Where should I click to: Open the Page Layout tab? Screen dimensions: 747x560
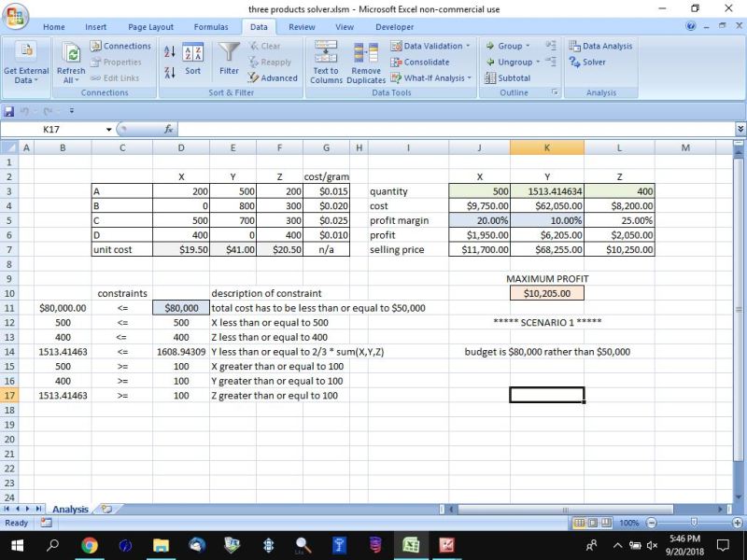coord(150,27)
